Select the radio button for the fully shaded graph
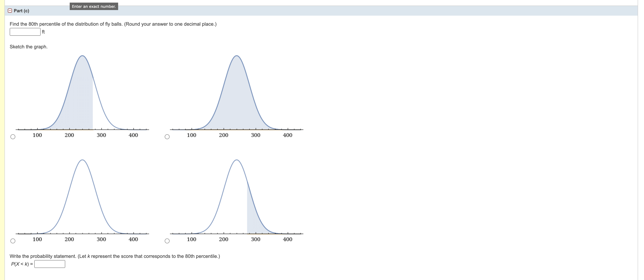 click(167, 137)
